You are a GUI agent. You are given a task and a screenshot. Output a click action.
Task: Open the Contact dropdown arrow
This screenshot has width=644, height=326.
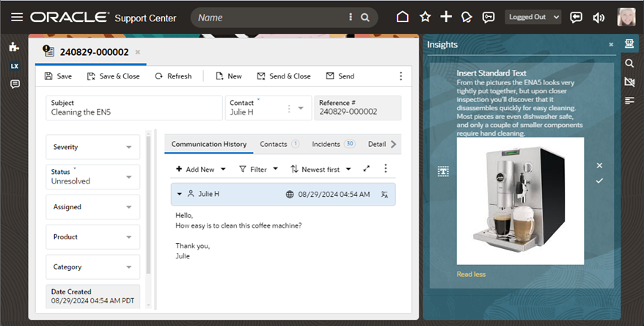(x=301, y=108)
